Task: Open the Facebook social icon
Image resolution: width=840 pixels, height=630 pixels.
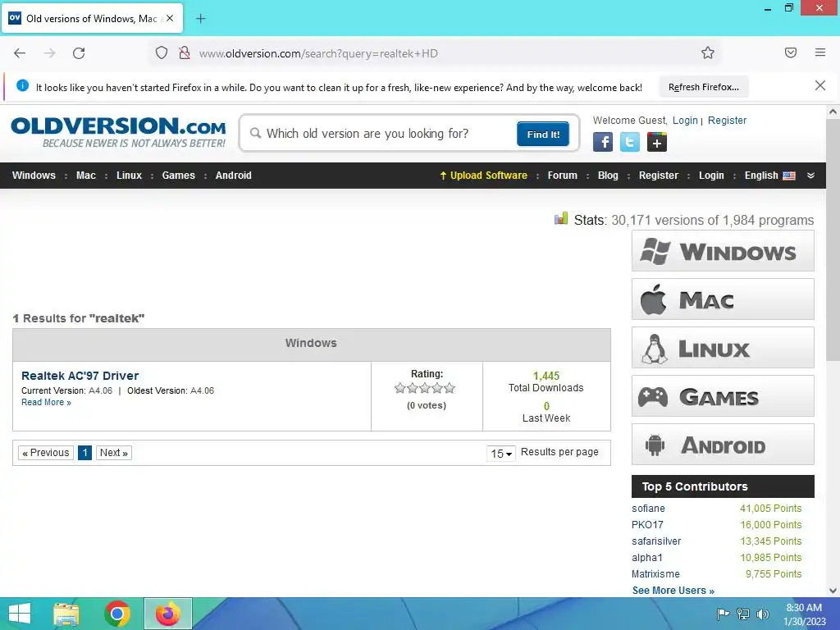Action: [x=603, y=142]
